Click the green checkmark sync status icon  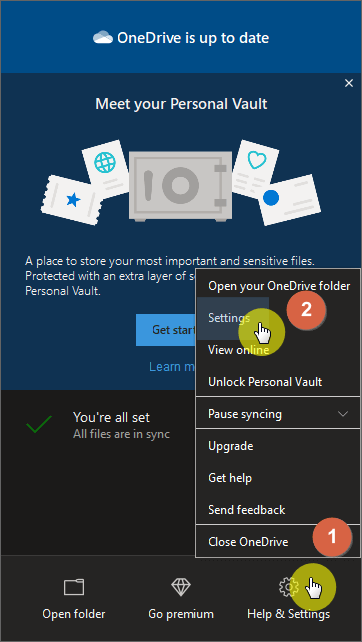pos(39,425)
